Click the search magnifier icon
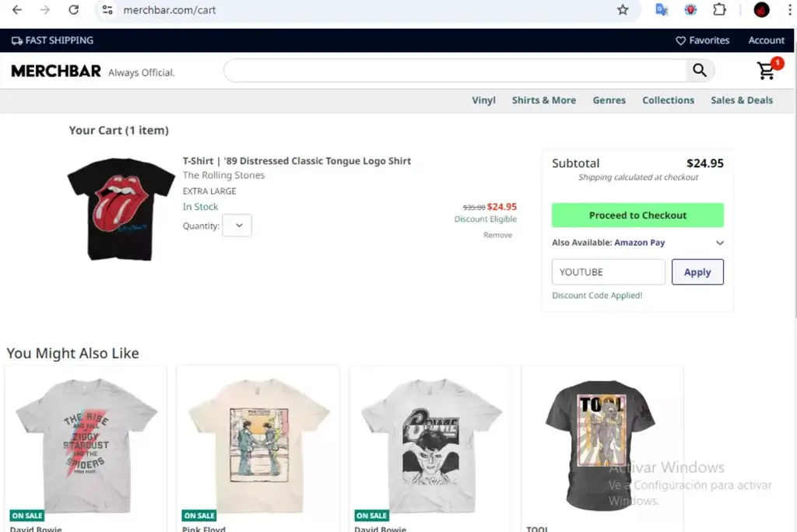 pyautogui.click(x=700, y=71)
